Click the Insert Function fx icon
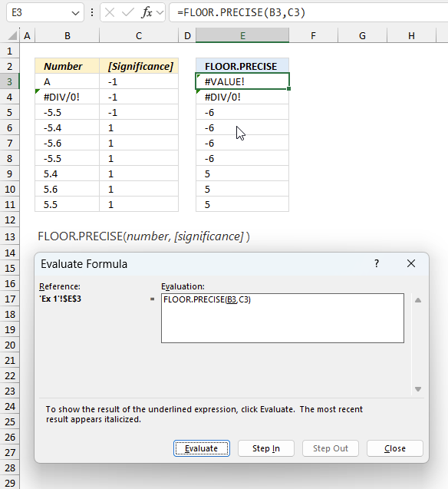This screenshot has width=448, height=489. (x=147, y=13)
